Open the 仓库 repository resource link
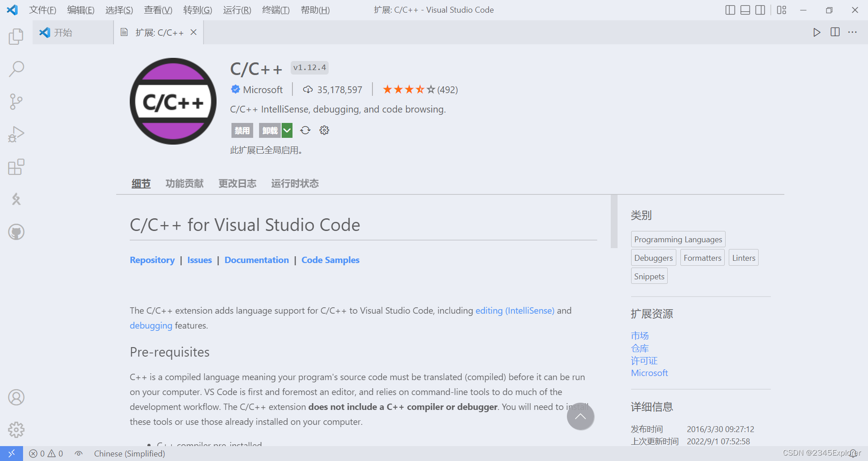868x461 pixels. click(640, 348)
